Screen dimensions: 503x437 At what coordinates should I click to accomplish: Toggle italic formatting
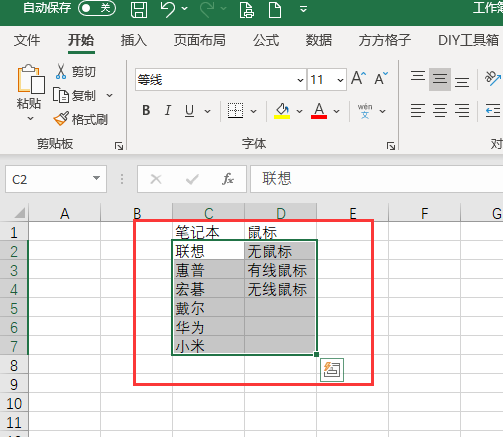click(x=168, y=110)
